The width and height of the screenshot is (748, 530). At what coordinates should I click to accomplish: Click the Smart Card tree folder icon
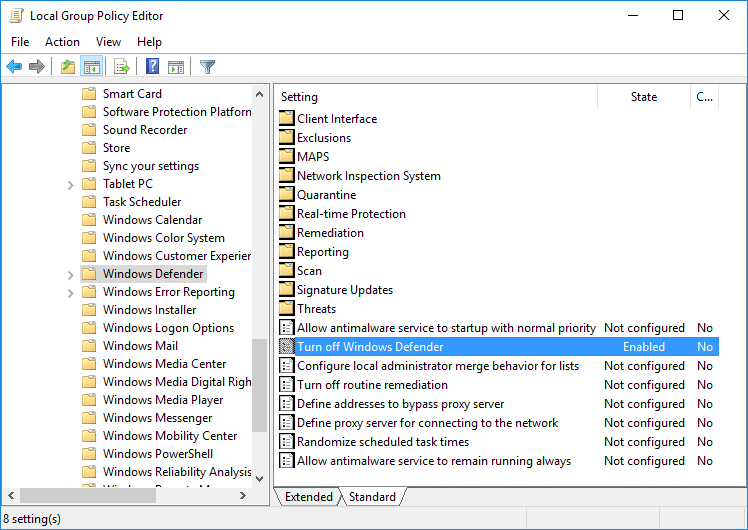pos(89,94)
